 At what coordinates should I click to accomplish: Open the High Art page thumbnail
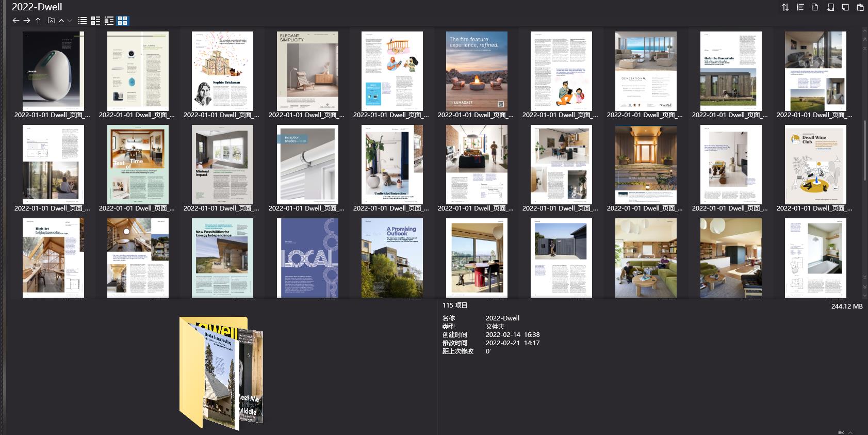click(x=53, y=258)
